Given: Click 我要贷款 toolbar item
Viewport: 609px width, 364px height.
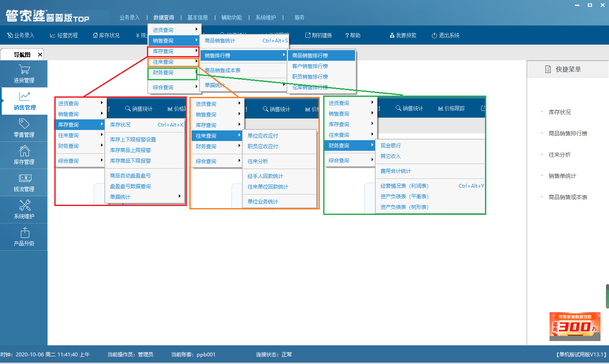Looking at the screenshot, I should (403, 35).
